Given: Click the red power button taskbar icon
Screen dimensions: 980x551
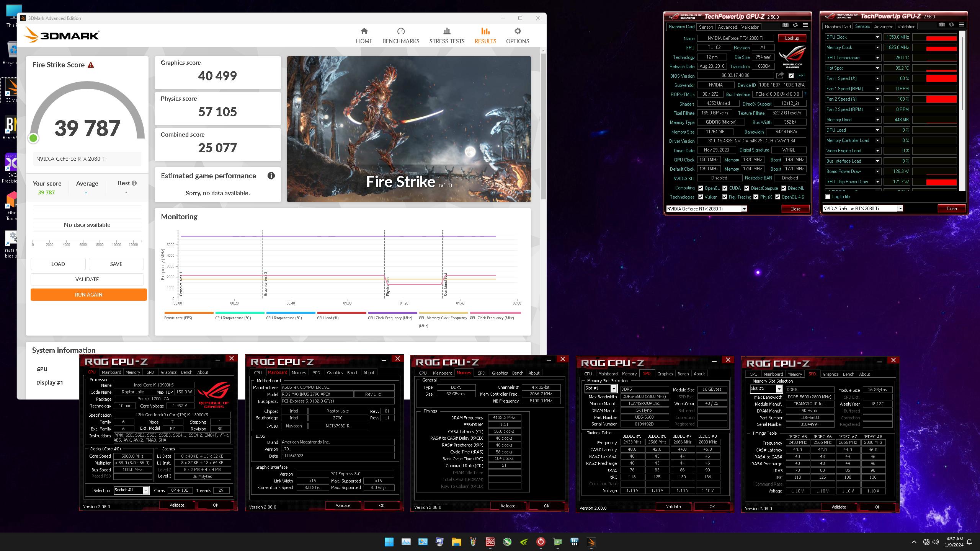Looking at the screenshot, I should 541,542.
